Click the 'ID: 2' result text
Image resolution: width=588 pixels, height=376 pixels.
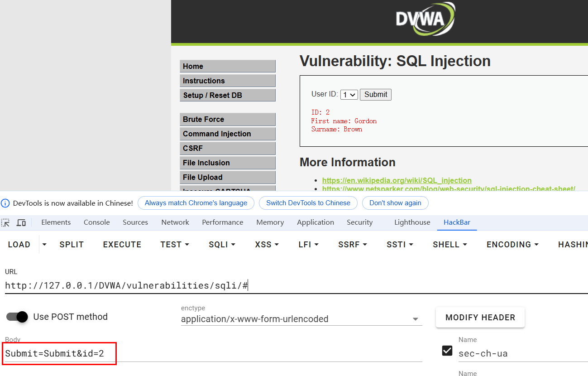tap(320, 112)
